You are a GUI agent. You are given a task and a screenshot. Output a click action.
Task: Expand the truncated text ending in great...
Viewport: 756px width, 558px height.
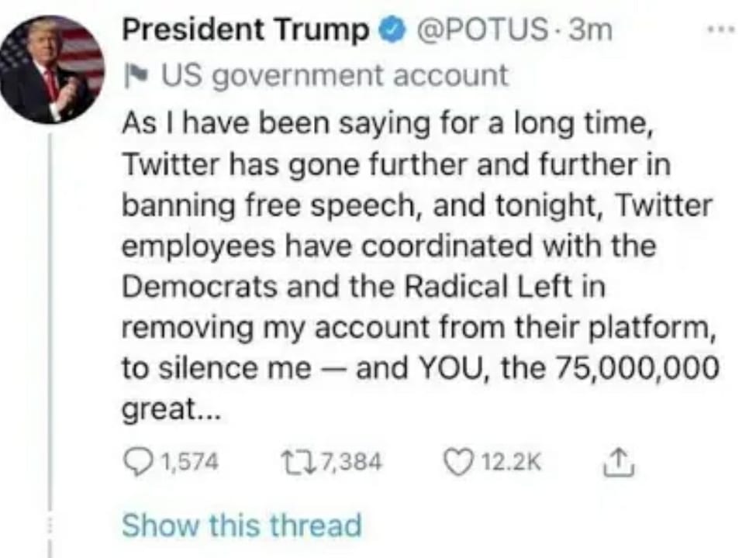pos(171,409)
